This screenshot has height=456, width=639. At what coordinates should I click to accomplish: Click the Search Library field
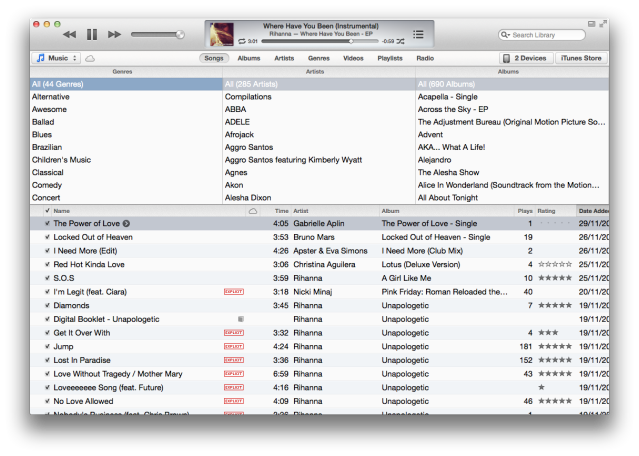(542, 35)
